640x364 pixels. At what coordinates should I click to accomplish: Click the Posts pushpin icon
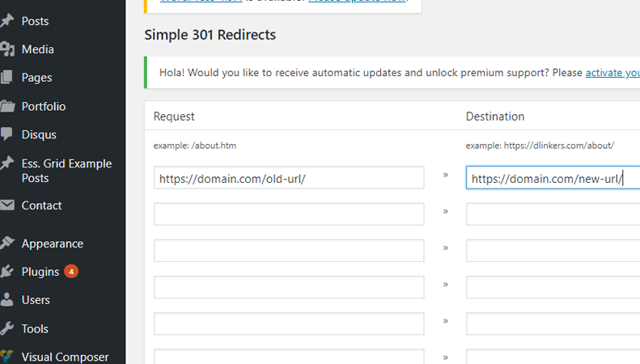[7, 21]
